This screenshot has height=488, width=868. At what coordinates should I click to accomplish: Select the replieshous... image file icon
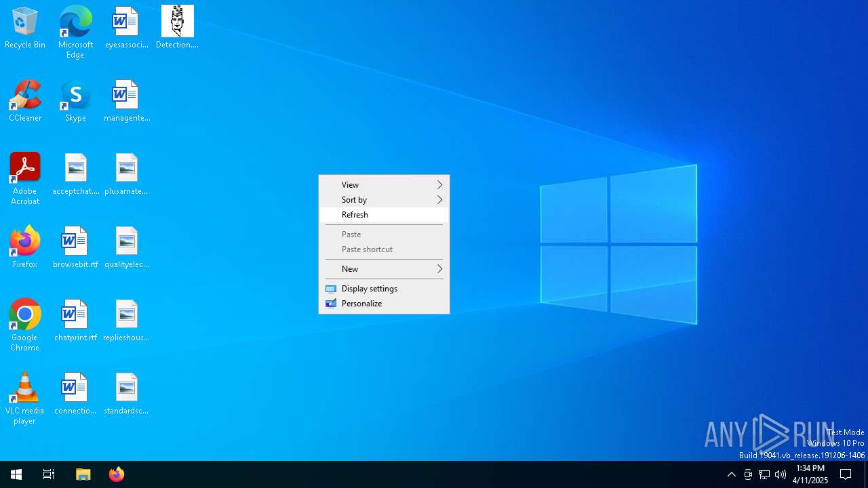126,321
